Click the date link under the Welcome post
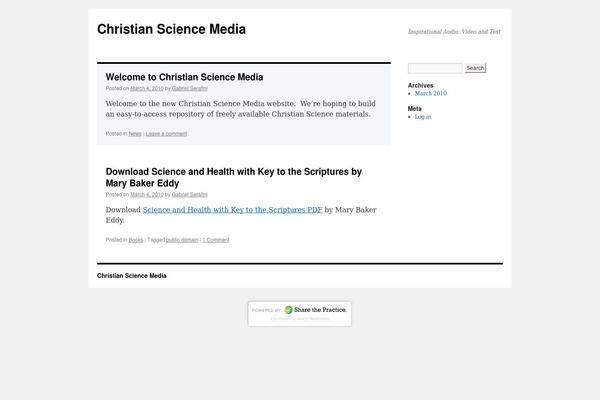Image resolution: width=600 pixels, height=400 pixels. (146, 88)
